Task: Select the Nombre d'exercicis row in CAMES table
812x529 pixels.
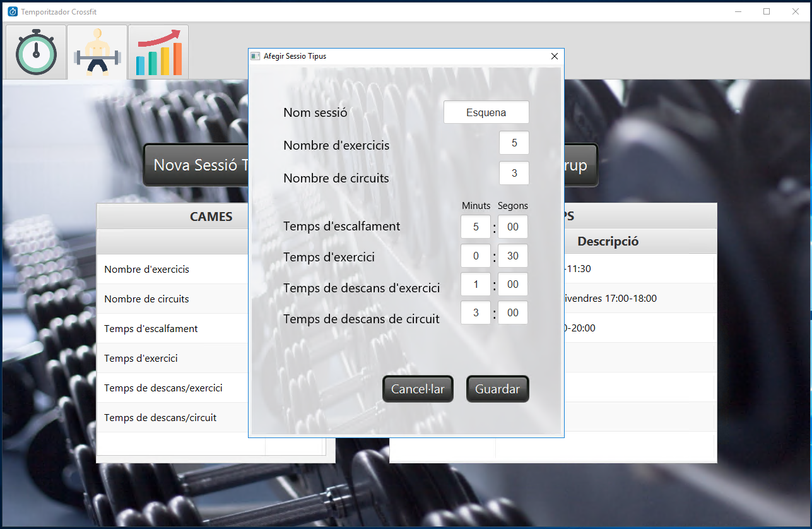Action: (173, 269)
